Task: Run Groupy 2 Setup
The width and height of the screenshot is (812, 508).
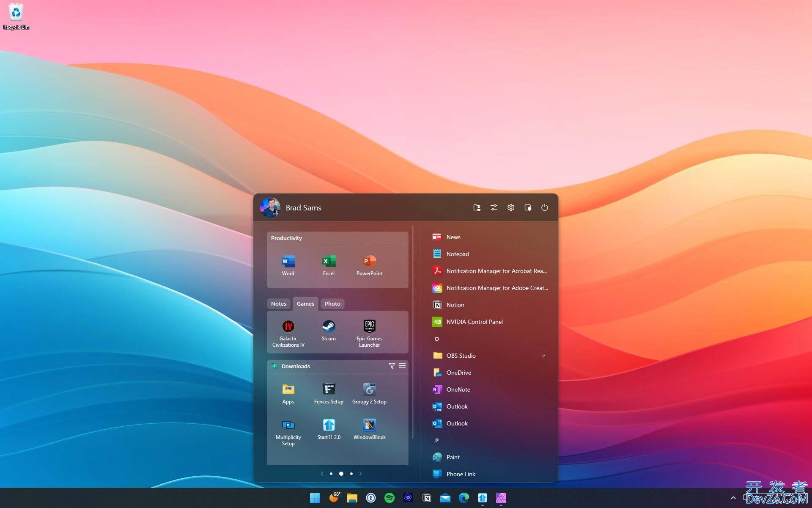Action: coord(369,394)
